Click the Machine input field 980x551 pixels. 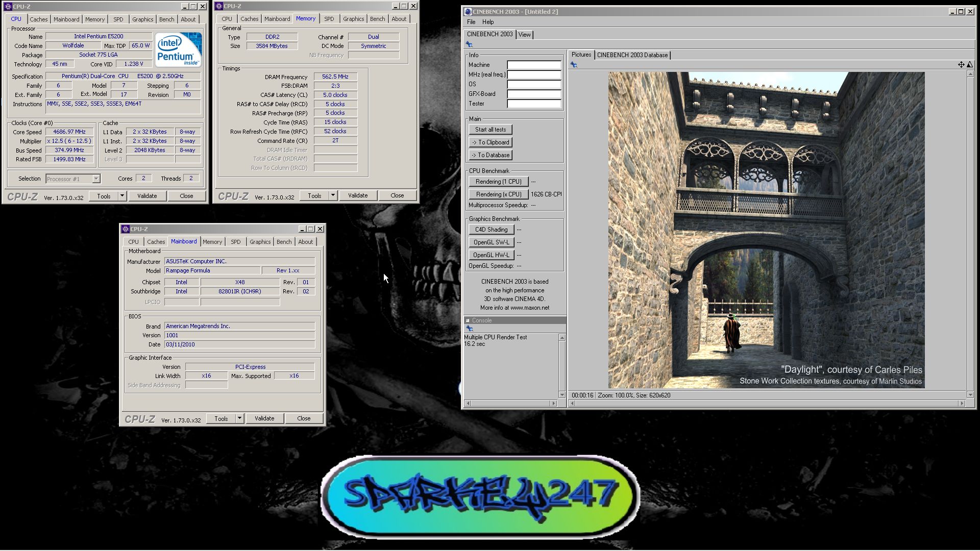coord(534,65)
